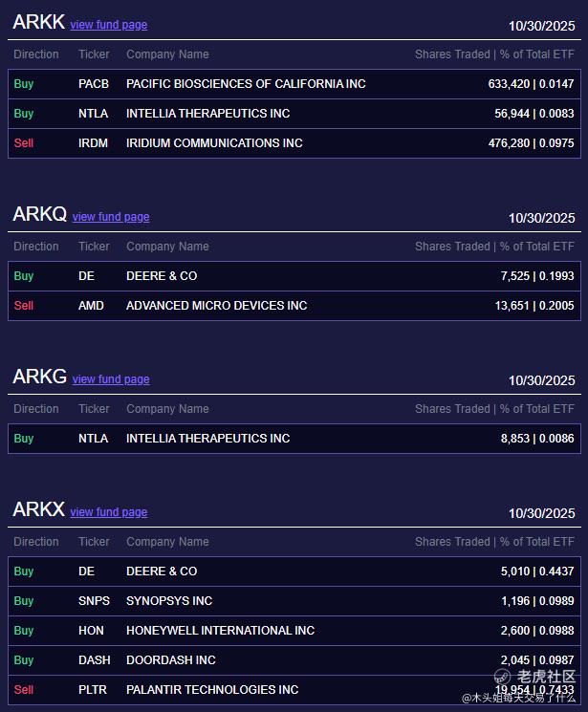The image size is (588, 712).
Task: Follow the ARKG view fund page link
Action: (x=111, y=379)
